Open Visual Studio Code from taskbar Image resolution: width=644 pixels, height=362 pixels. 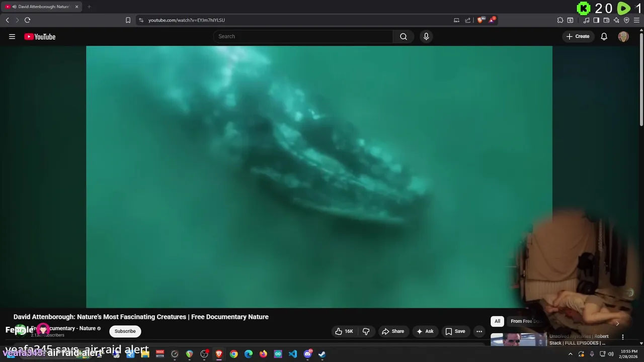click(293, 354)
